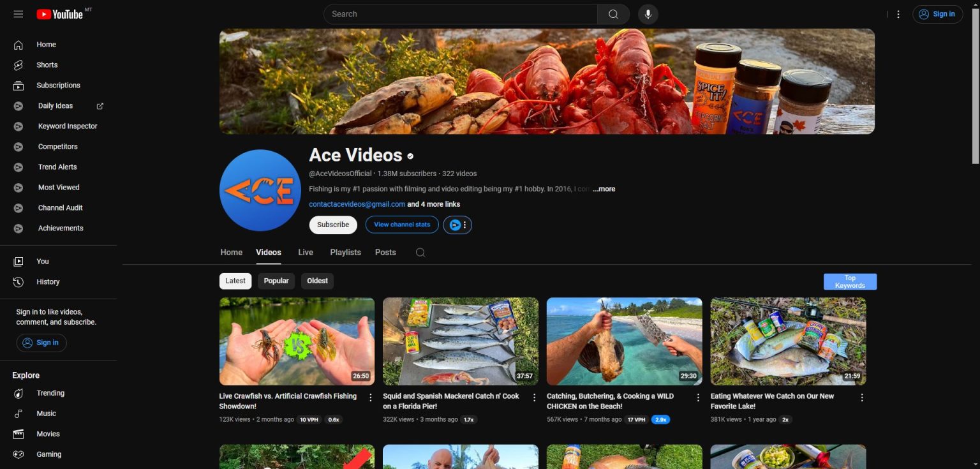Switch to the Playlists tab

coord(345,252)
